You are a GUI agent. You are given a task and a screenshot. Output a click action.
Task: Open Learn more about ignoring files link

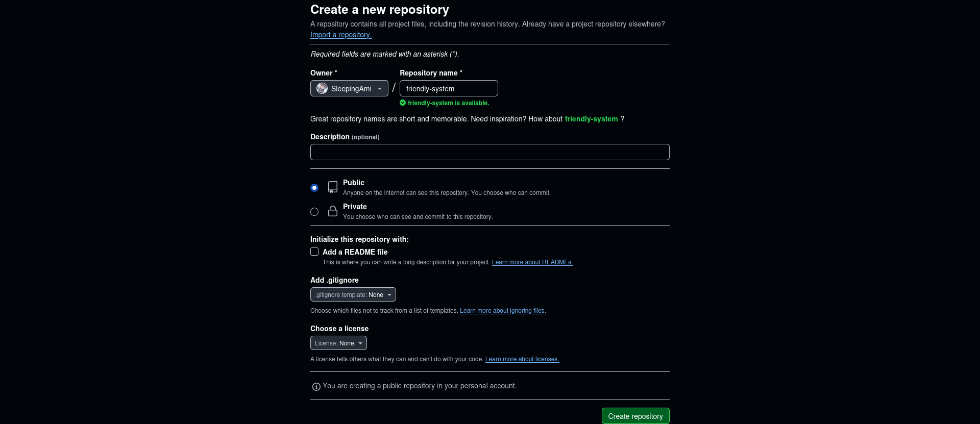(503, 311)
